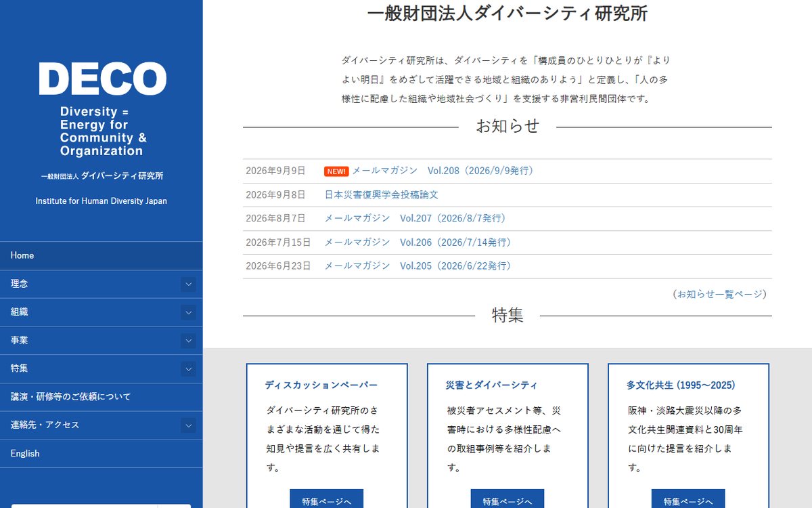Screen dimensions: 812x508
Task: Click the NEW! badge on Vol.208
Action: pos(336,171)
